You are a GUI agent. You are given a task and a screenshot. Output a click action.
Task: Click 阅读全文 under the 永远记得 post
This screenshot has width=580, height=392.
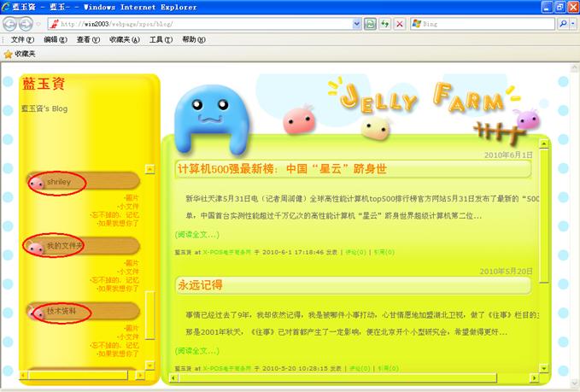197,350
